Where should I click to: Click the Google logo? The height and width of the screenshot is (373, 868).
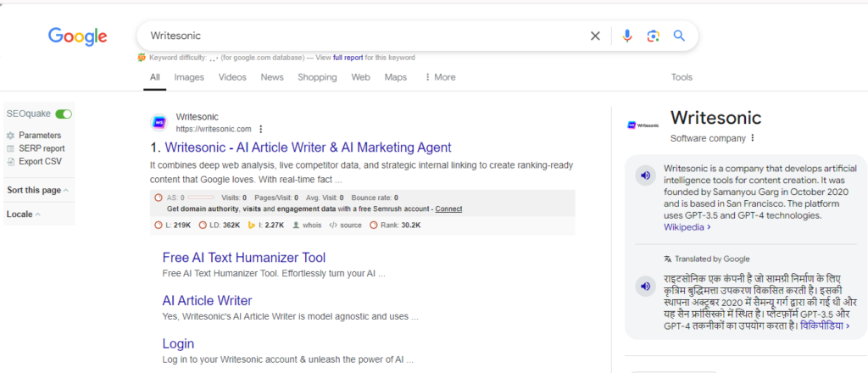(77, 36)
